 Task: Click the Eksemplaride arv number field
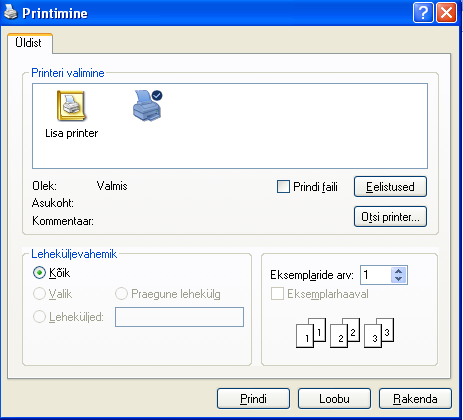[375, 275]
